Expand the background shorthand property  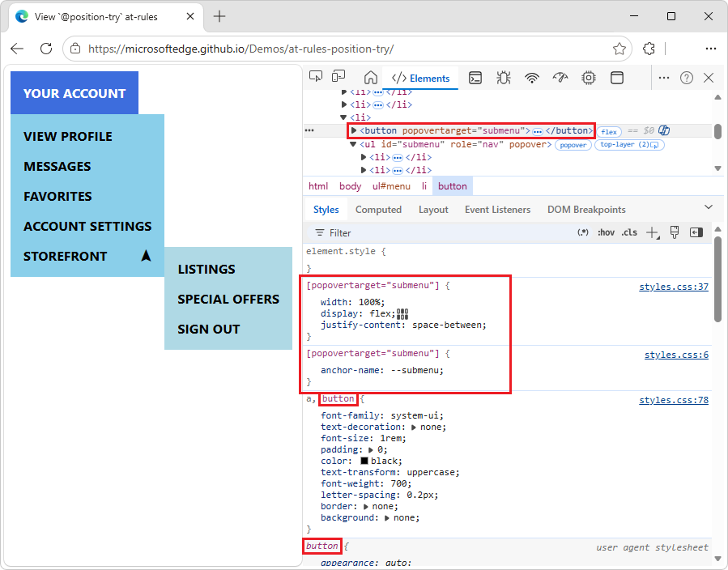pyautogui.click(x=387, y=518)
